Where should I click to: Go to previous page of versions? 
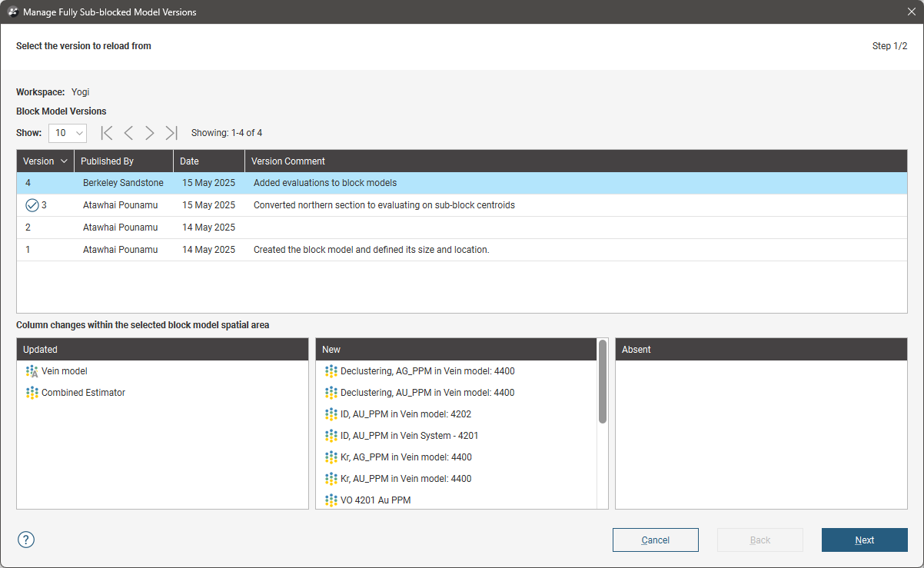click(128, 133)
